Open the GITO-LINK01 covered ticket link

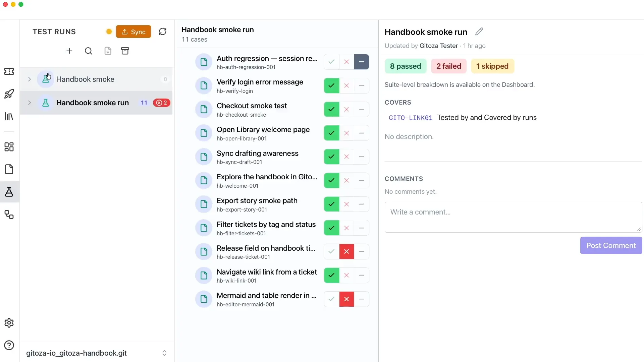(411, 118)
